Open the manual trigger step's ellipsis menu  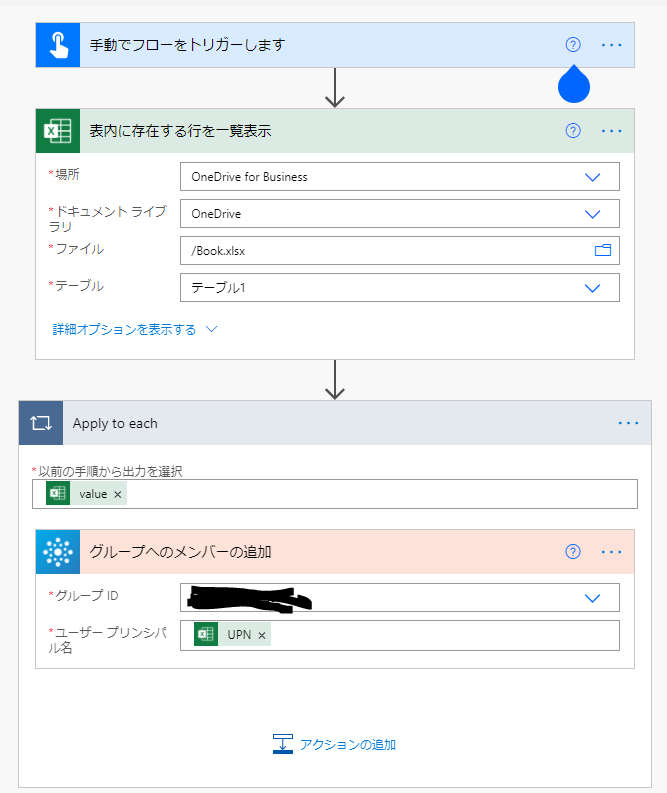[611, 45]
